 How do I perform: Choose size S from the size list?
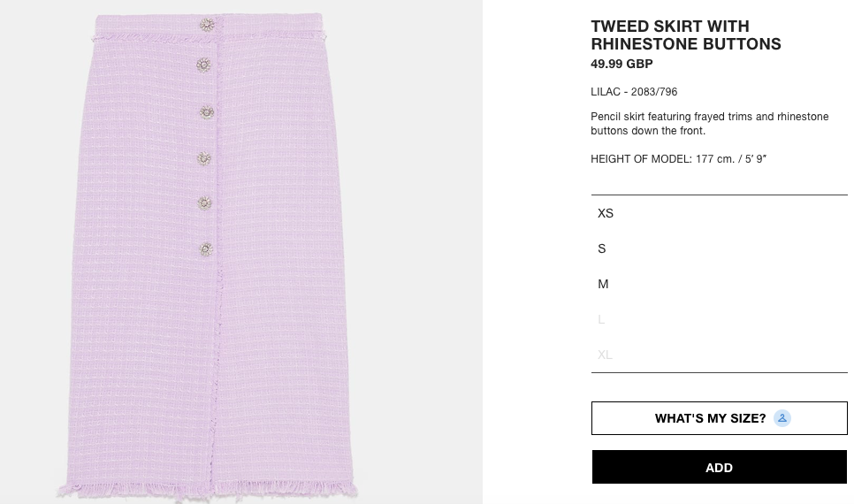point(602,248)
